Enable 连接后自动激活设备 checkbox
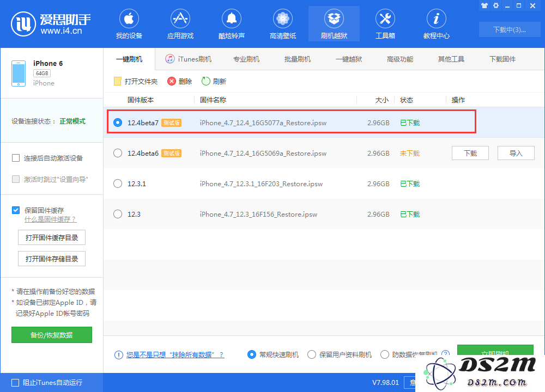Viewport: 545px width, 392px height. pos(16,158)
